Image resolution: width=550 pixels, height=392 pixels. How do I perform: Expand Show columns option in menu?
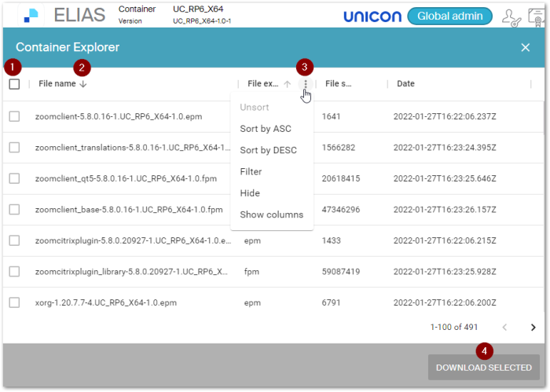click(271, 214)
